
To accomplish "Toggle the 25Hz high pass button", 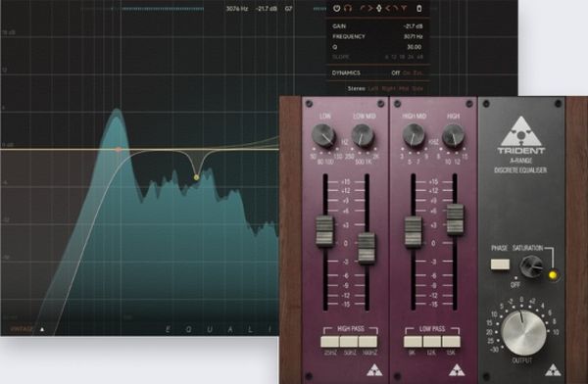I will (x=330, y=342).
